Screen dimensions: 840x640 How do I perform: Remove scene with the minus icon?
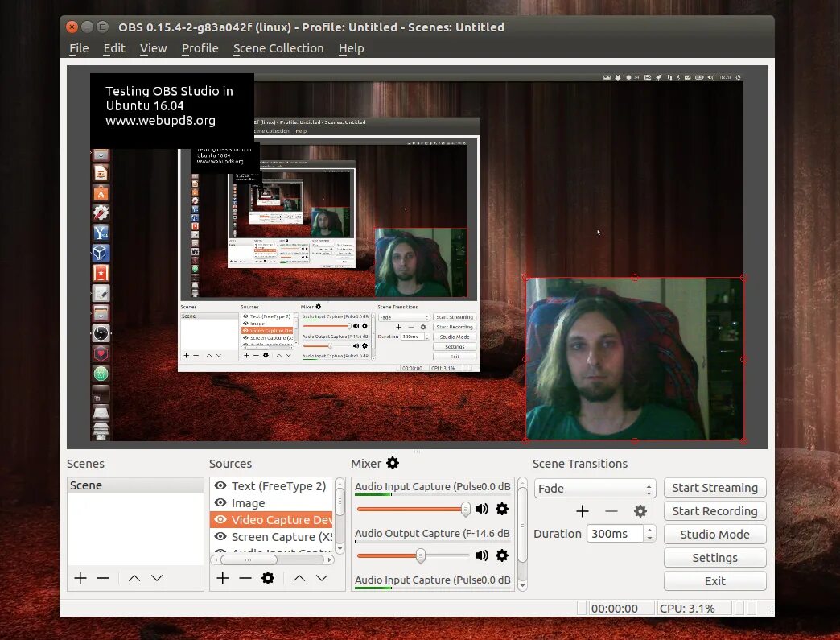pyautogui.click(x=103, y=578)
